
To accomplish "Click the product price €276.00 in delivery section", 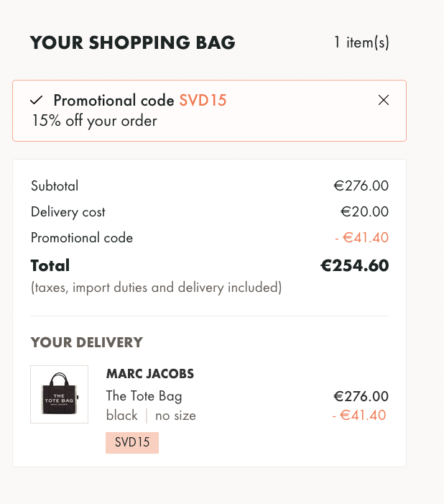I will coord(361,396).
